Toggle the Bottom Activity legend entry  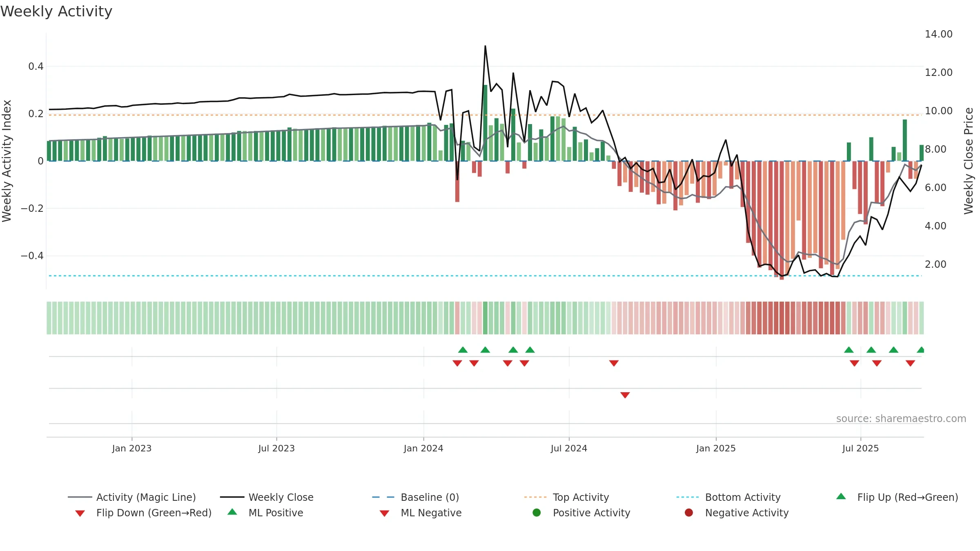point(728,497)
